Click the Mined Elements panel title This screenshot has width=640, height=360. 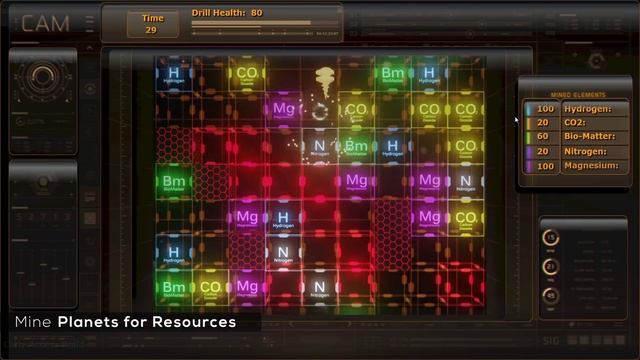click(x=578, y=95)
